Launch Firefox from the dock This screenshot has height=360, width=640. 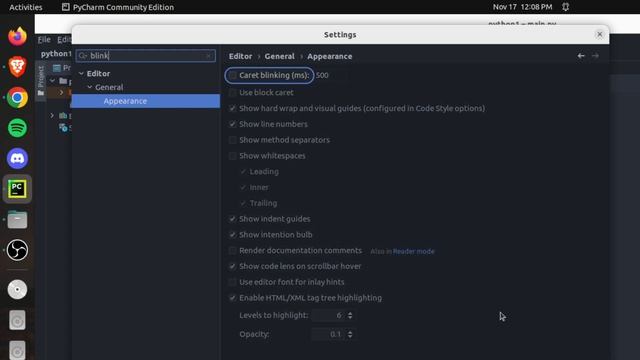(17, 36)
